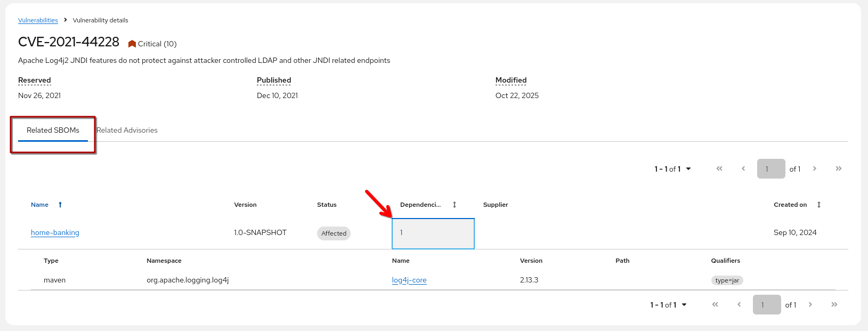
Task: Open the log4j-core package link
Action: (409, 280)
